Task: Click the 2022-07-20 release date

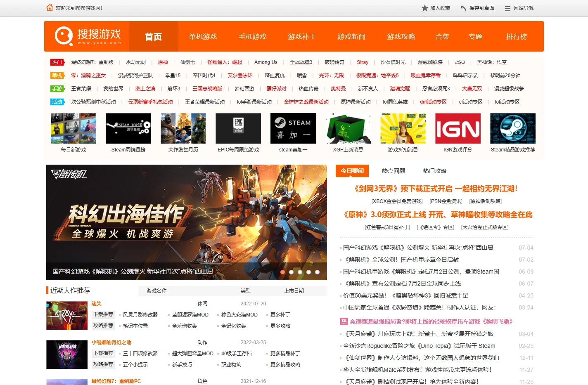Action: [253, 304]
